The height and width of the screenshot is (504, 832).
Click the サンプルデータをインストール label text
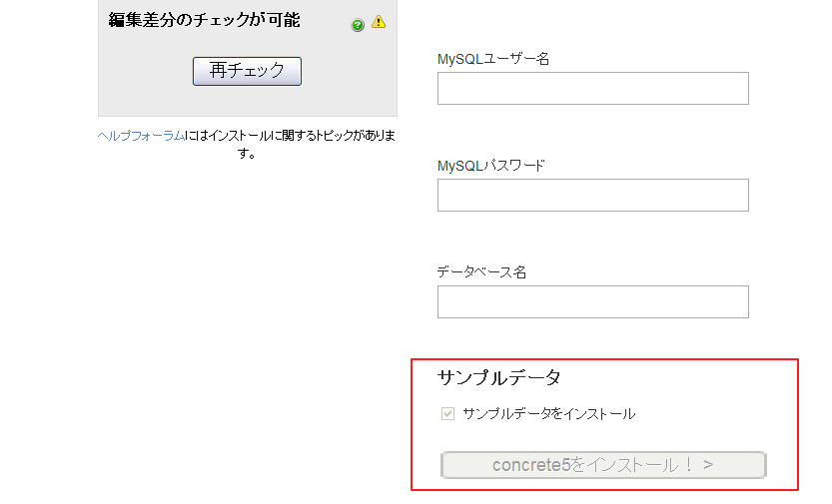click(x=548, y=414)
